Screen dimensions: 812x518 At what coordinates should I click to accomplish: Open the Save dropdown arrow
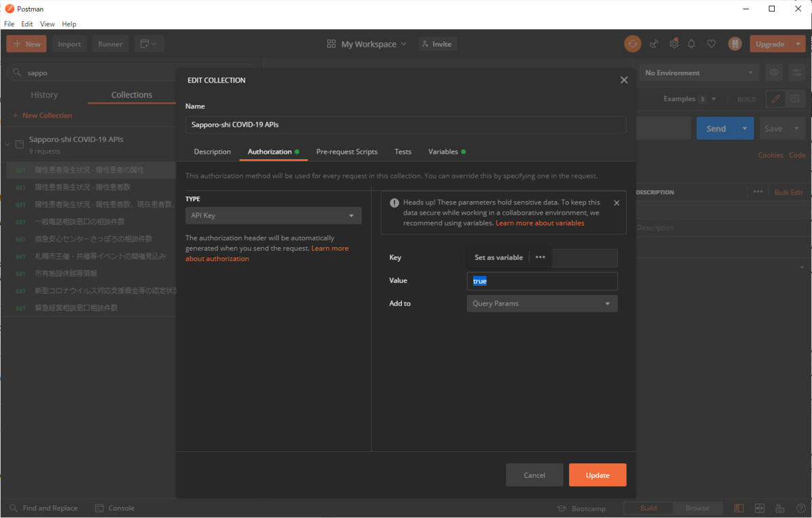point(796,129)
